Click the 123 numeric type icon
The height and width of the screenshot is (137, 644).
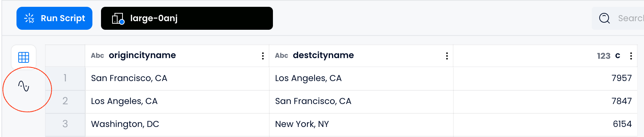coord(604,56)
